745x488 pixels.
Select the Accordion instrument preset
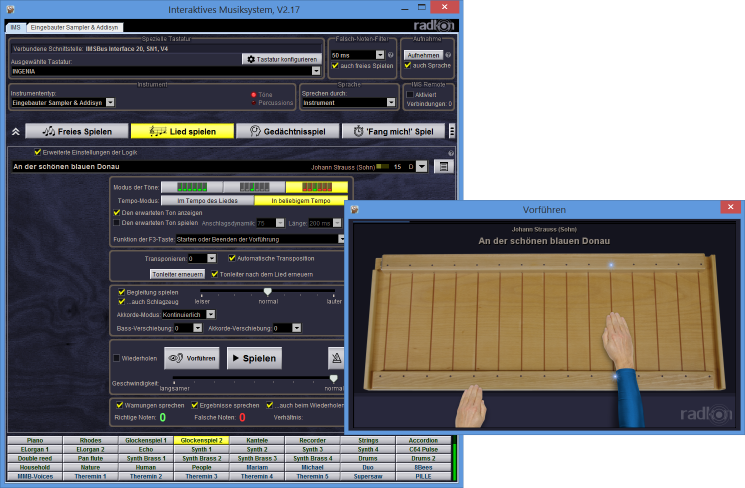pyautogui.click(x=423, y=440)
